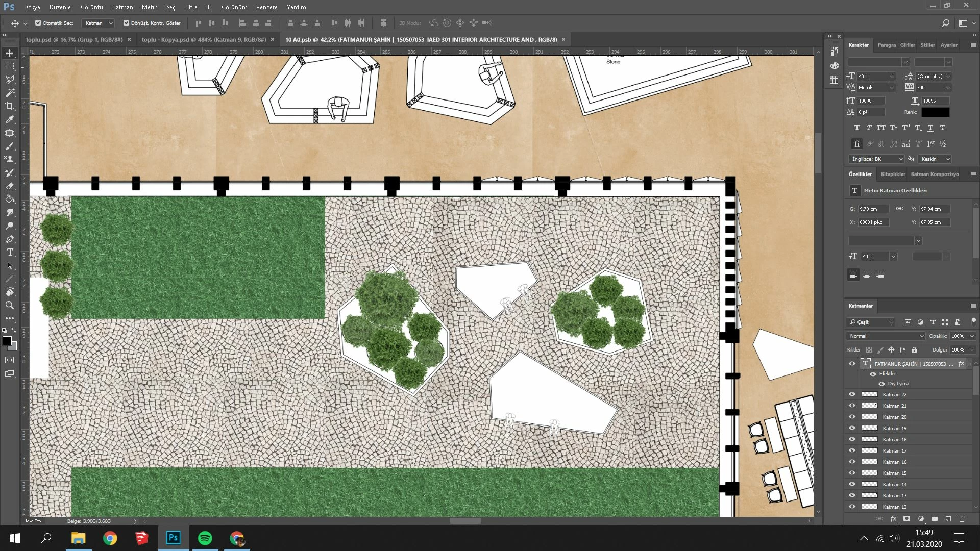This screenshot has height=551, width=980.
Task: Select the Magic Wand tool
Action: tap(10, 93)
